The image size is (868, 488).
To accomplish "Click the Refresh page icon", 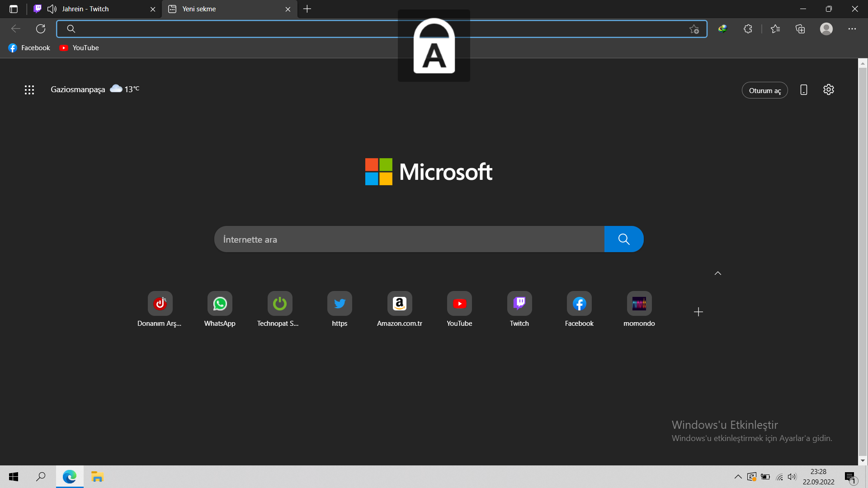I will (x=41, y=29).
